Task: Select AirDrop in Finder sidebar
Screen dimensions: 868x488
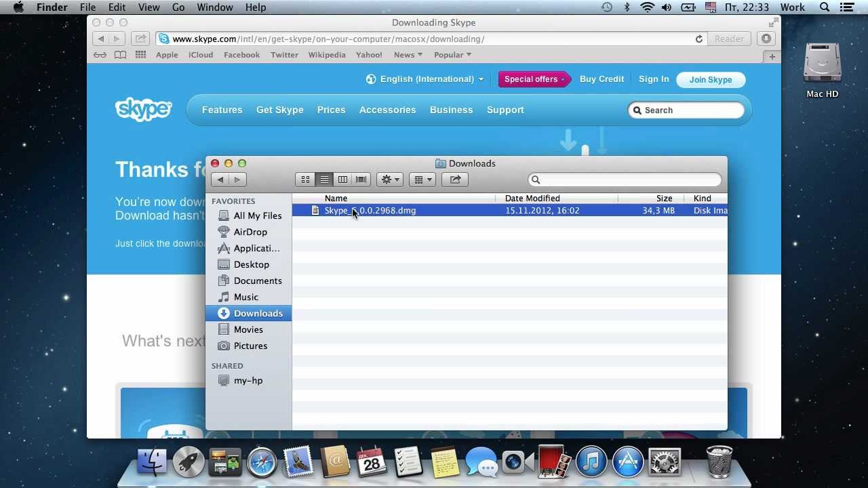Action: click(249, 232)
